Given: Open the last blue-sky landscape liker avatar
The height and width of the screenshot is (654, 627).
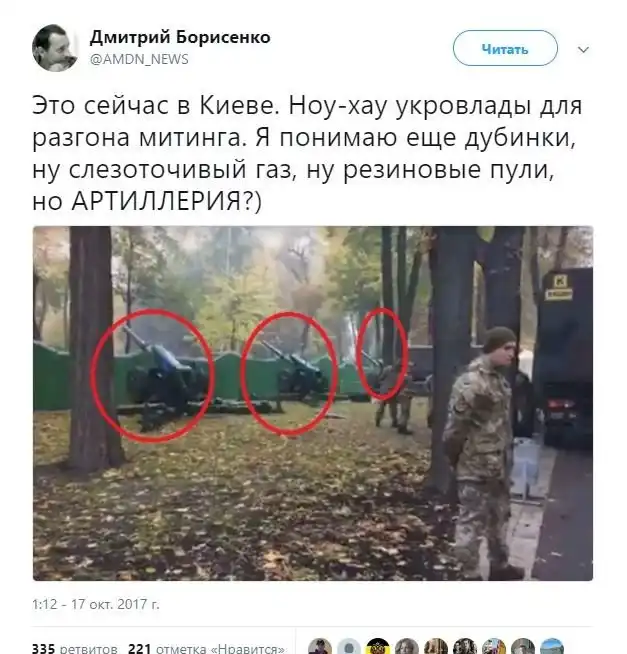Looking at the screenshot, I should (x=552, y=646).
